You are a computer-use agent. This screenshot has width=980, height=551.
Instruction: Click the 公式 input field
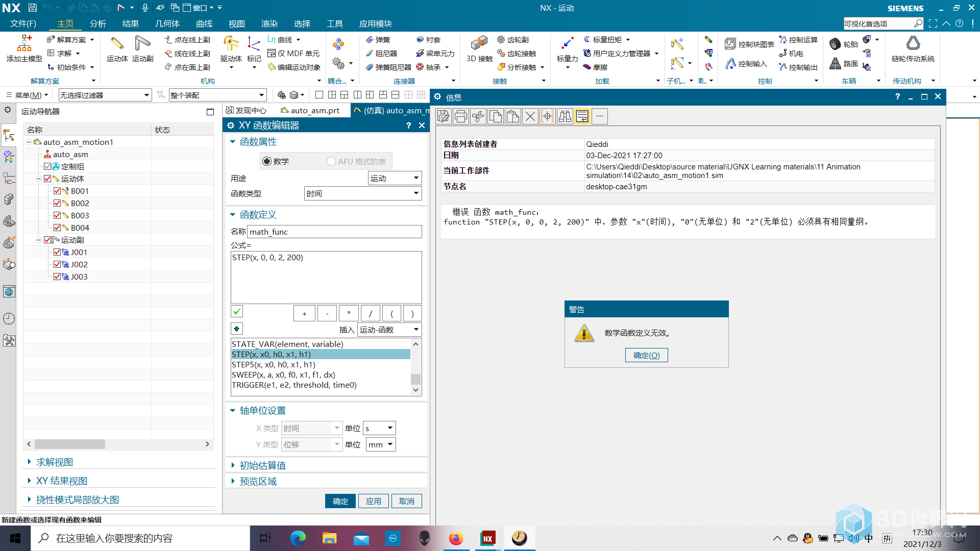point(327,276)
